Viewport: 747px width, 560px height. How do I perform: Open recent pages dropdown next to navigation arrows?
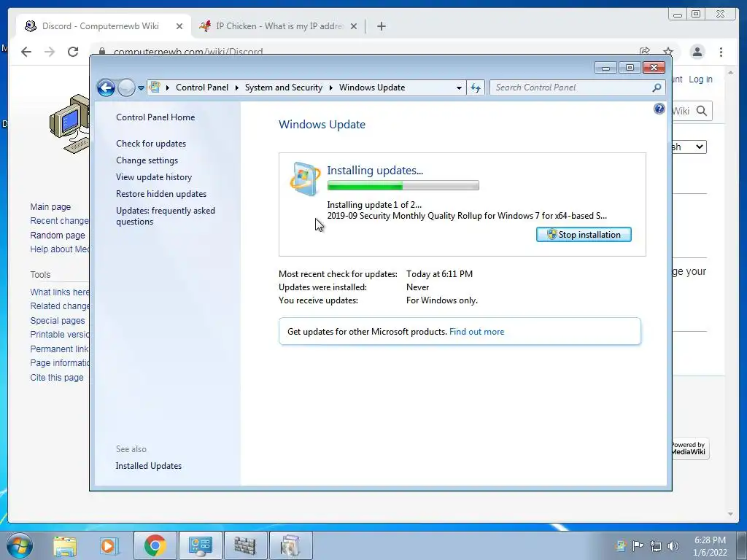coord(141,88)
